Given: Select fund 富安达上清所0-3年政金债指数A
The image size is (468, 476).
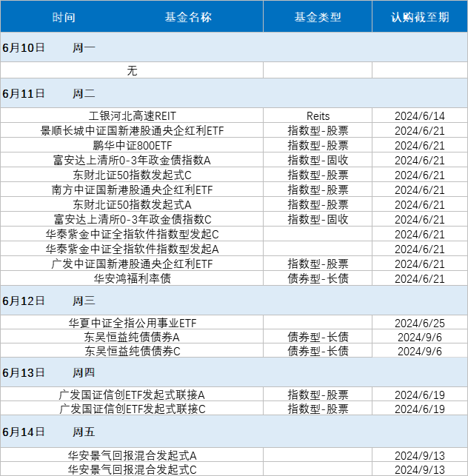Looking at the screenshot, I should tap(132, 160).
